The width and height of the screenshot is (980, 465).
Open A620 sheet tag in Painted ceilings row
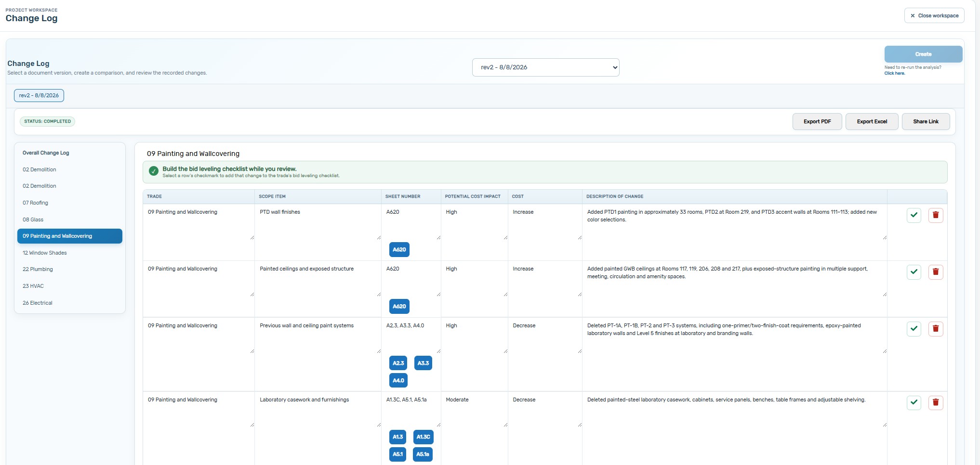399,306
